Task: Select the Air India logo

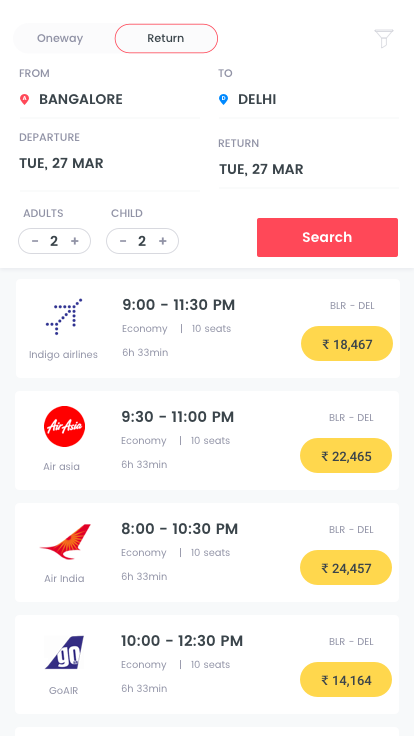Action: point(65,542)
